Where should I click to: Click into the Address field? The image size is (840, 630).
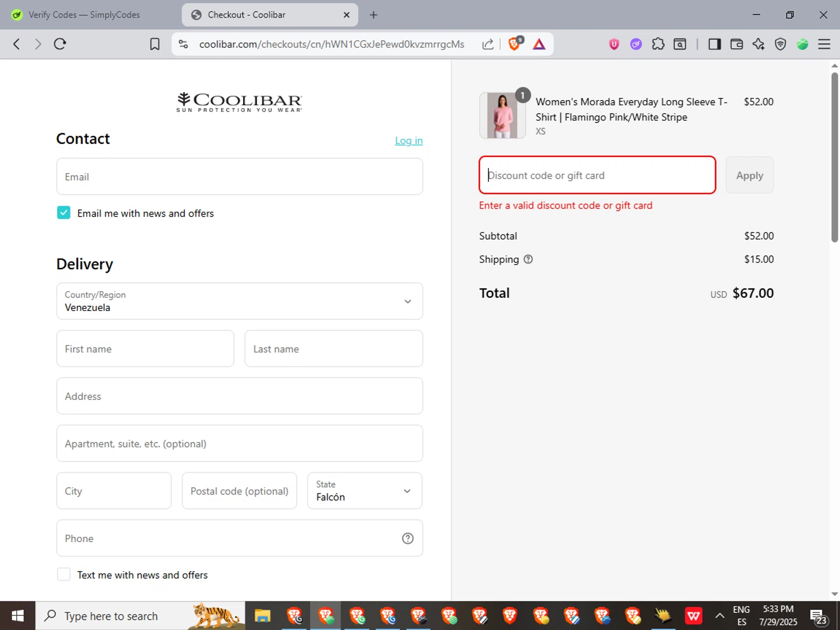pyautogui.click(x=240, y=396)
